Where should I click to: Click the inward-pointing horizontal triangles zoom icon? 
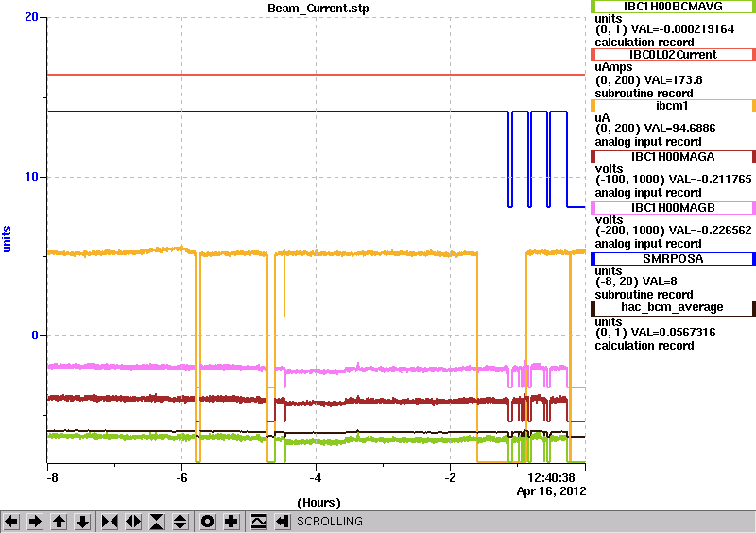click(x=110, y=522)
